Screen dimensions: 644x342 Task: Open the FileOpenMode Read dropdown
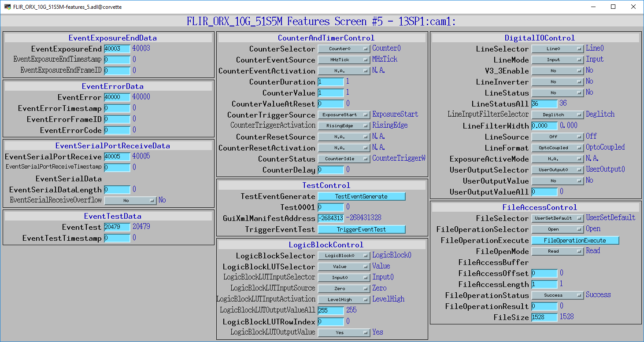click(x=558, y=251)
